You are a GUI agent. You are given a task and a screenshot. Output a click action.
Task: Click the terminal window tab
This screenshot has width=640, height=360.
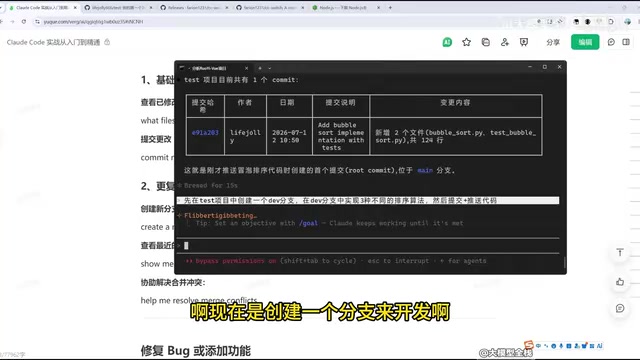click(x=214, y=68)
